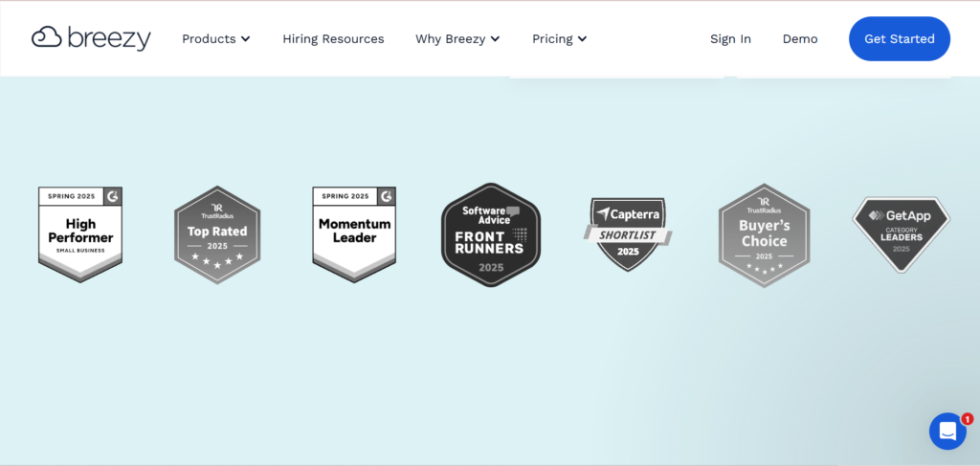Click the GetApp Category Leaders badge
This screenshot has width=980, height=466.
pos(902,234)
